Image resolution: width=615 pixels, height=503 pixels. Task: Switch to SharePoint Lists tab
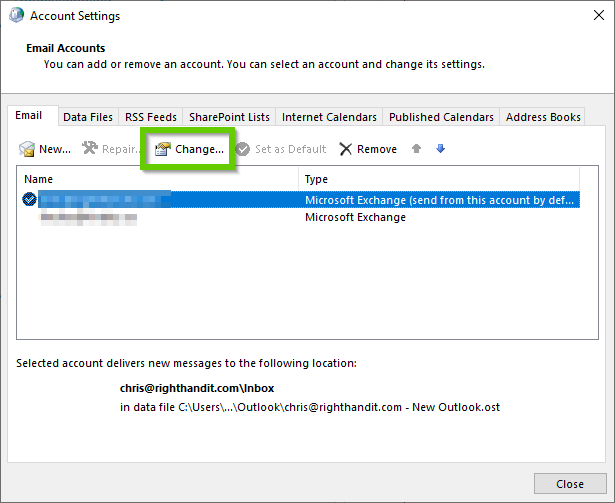(229, 117)
